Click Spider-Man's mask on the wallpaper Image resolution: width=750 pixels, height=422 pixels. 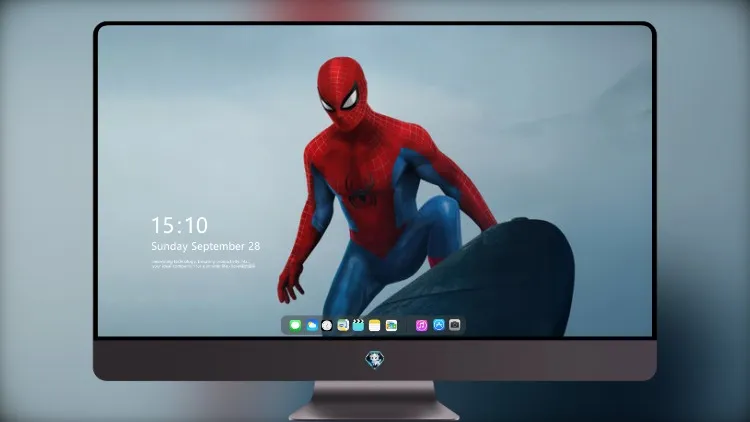(x=342, y=93)
